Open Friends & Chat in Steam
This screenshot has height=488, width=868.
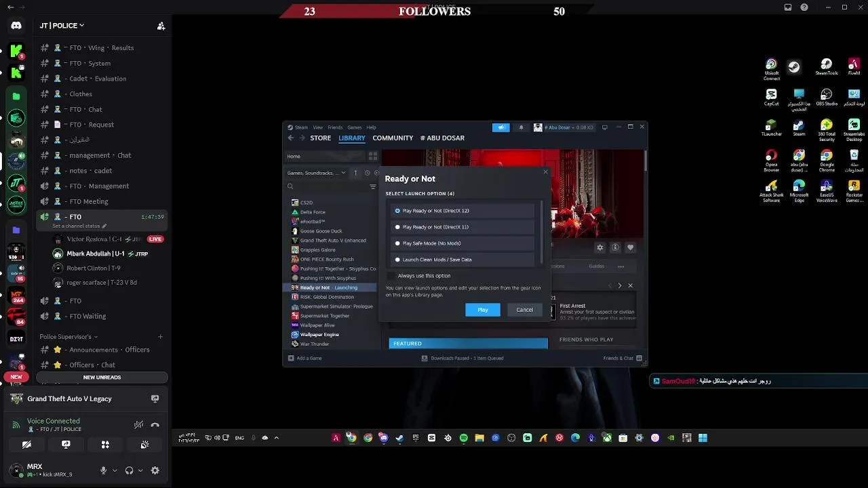(x=622, y=359)
